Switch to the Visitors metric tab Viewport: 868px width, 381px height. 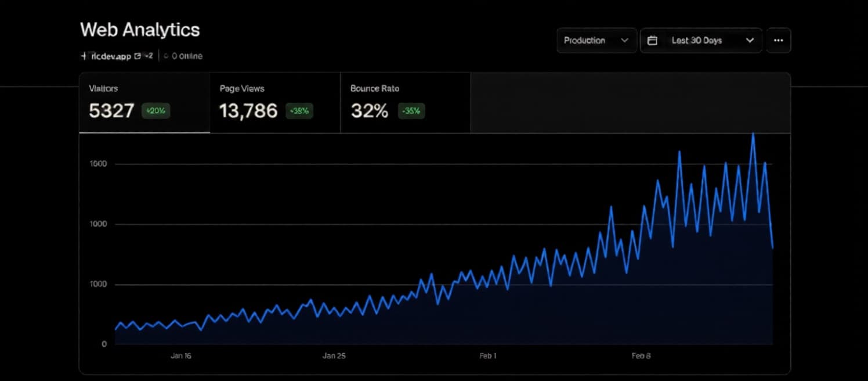click(x=144, y=103)
